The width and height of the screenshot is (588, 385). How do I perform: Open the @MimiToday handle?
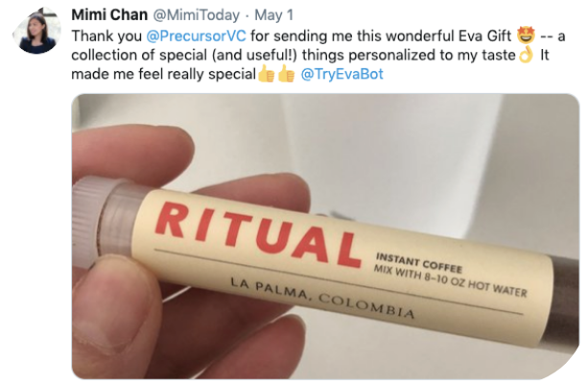(196, 15)
